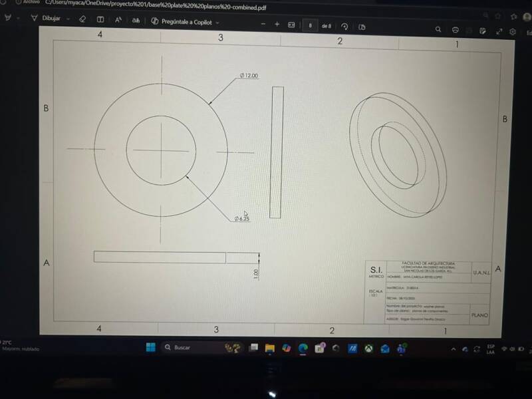Open the Mail app from taskbar
Viewport: 532px width, 399px height.
(x=385, y=348)
